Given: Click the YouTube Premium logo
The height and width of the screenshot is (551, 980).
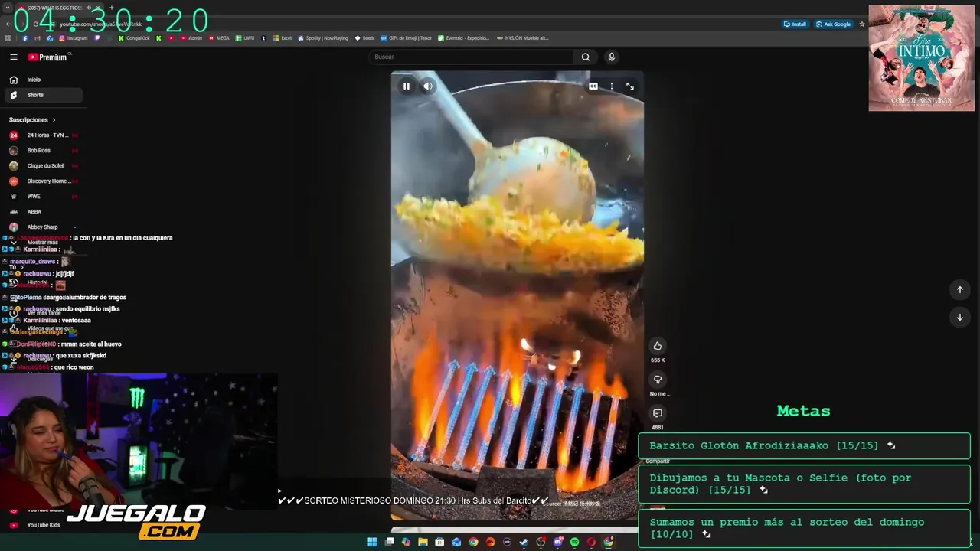Looking at the screenshot, I should [x=47, y=57].
